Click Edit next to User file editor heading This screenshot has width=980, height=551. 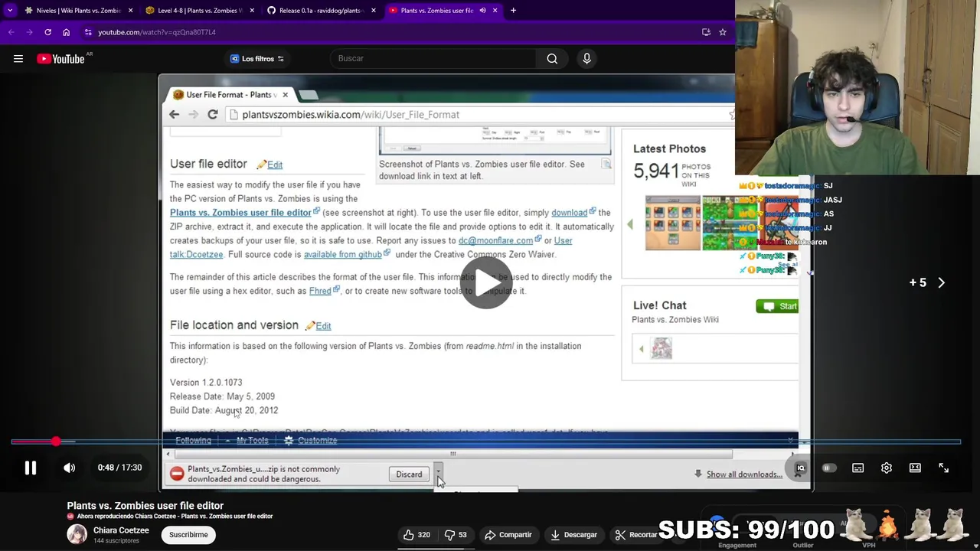274,165
